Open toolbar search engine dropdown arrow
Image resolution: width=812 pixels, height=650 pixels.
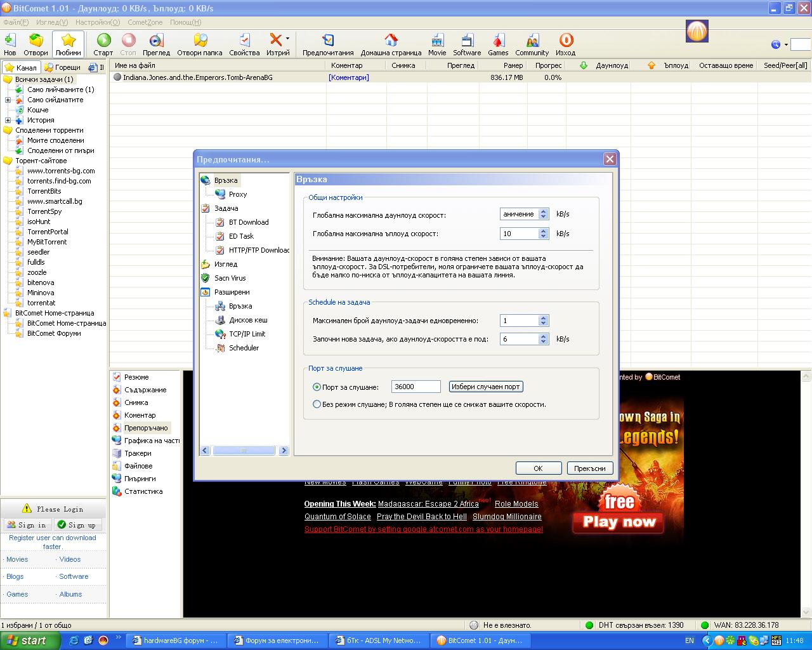(786, 44)
